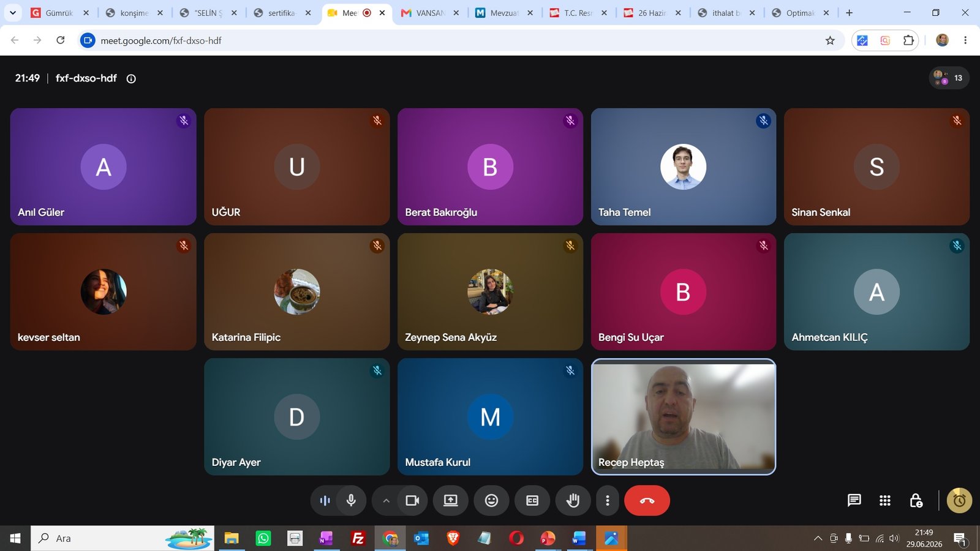Go back to the previous page
Viewport: 980px width, 551px height.
pyautogui.click(x=15, y=40)
